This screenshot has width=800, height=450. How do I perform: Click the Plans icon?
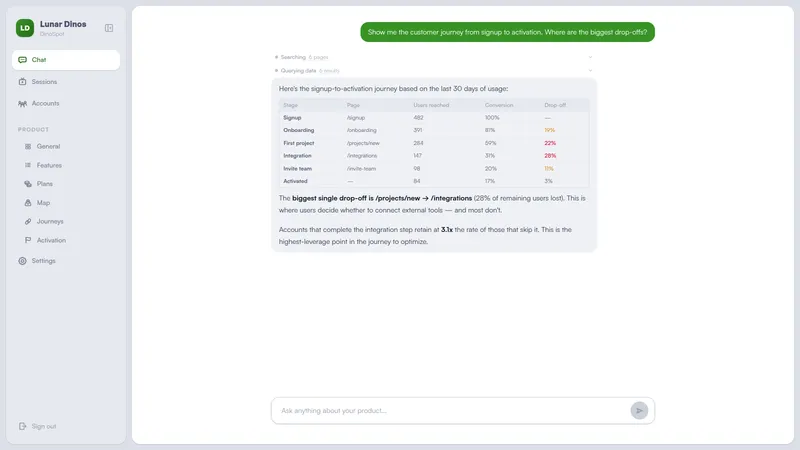pyautogui.click(x=28, y=184)
